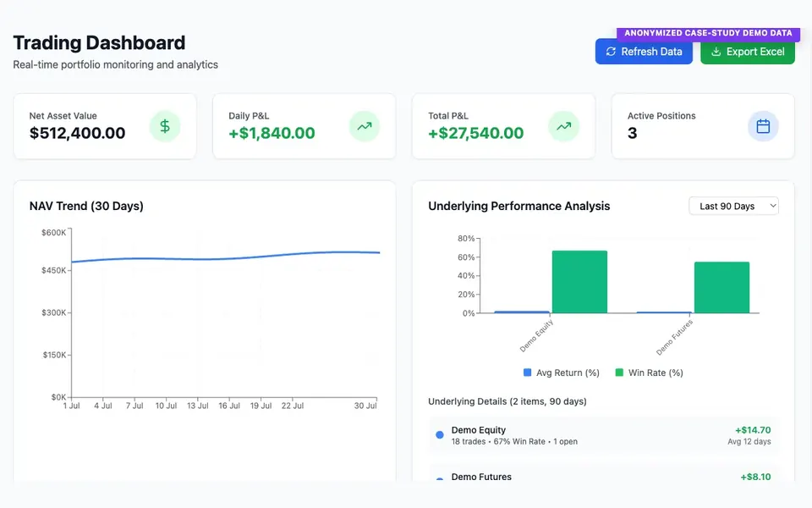The height and width of the screenshot is (508, 812).
Task: Click the blue NAV trend line
Action: pos(226,259)
